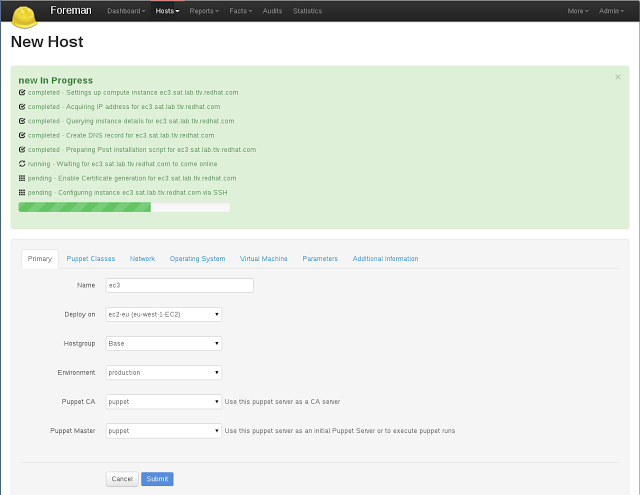Viewport: 640px width, 495px height.
Task: Click the 'Querying instance details' task text
Action: [150, 121]
